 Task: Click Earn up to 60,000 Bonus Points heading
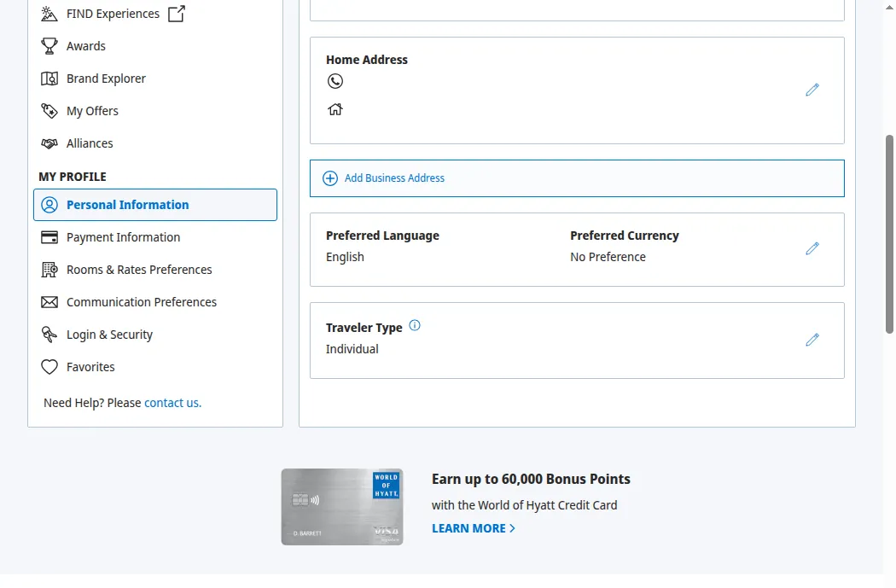tap(531, 479)
